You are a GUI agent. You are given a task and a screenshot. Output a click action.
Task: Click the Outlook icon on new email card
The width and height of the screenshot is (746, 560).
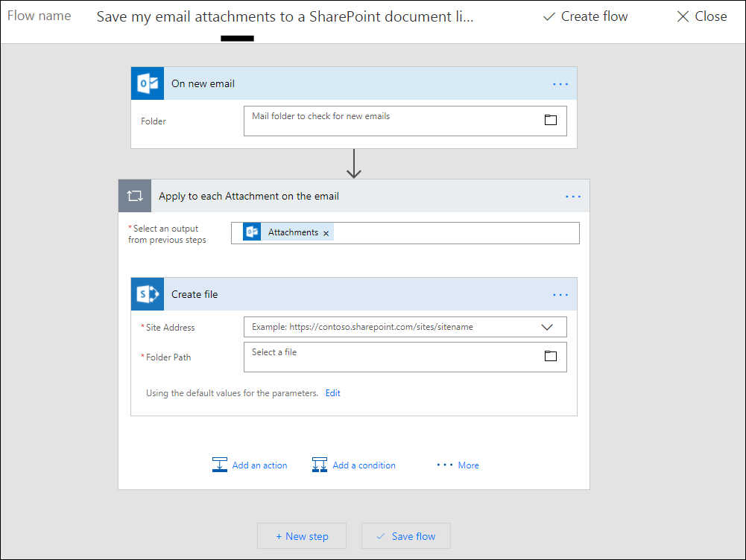tap(148, 83)
